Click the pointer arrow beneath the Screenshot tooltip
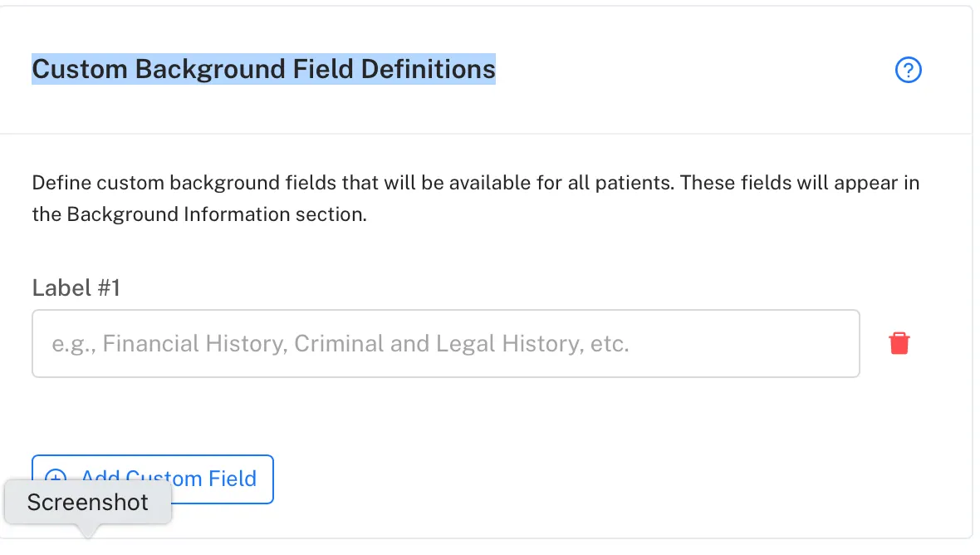The width and height of the screenshot is (980, 555). coord(88,531)
